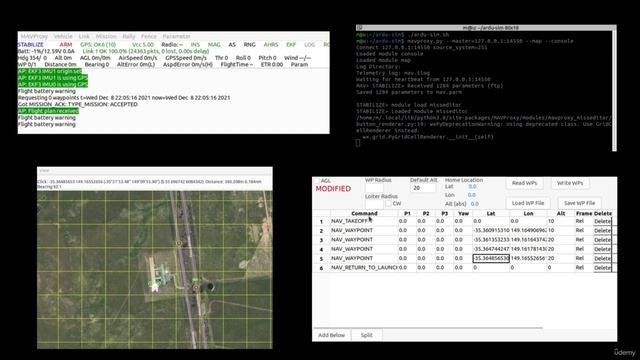This screenshot has height=360, width=640.
Task: Click the Frame cell Rel in row 1
Action: [x=583, y=221]
